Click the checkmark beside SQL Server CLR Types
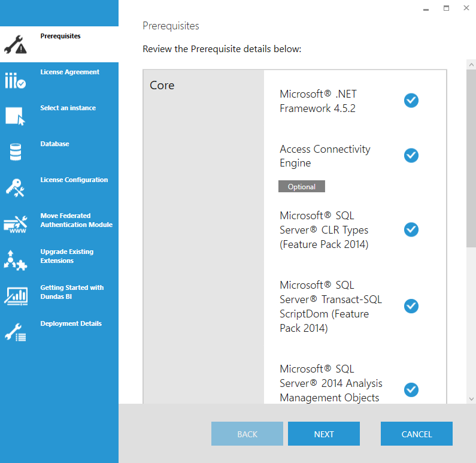Screen dimensions: 476x463 coord(411,229)
